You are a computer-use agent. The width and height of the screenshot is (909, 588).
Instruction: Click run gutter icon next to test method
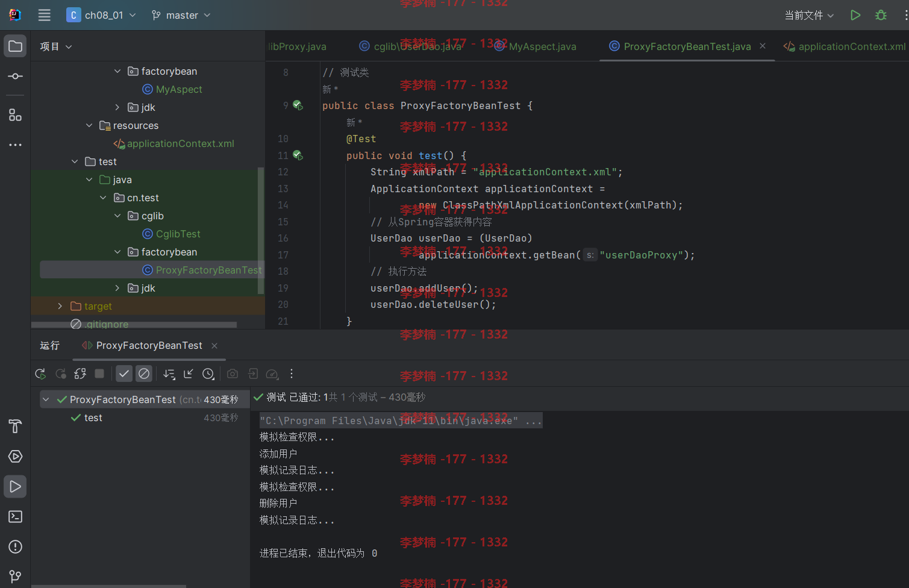click(298, 155)
